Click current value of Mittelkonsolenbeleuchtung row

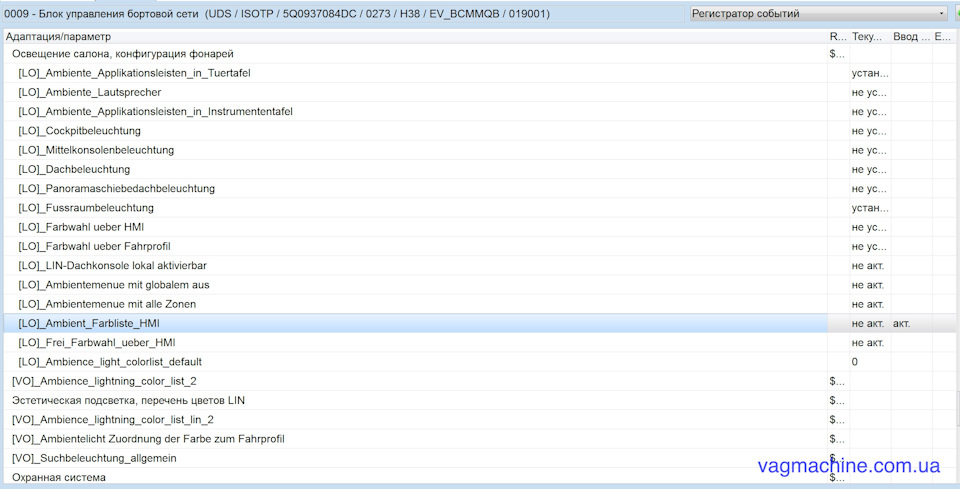869,150
